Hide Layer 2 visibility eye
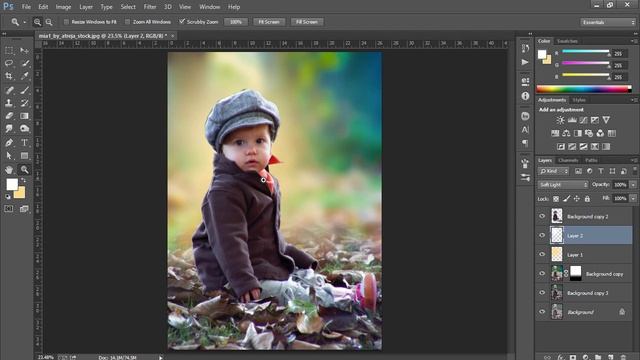 coord(542,236)
